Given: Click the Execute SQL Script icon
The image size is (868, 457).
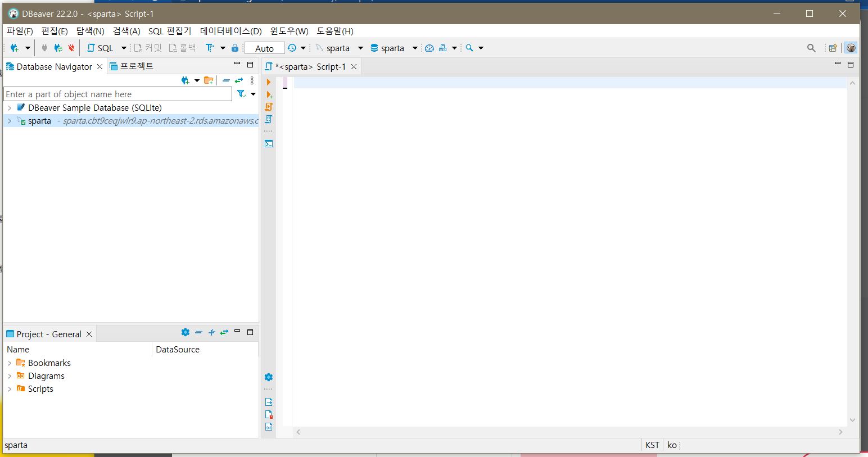Looking at the screenshot, I should [x=269, y=107].
